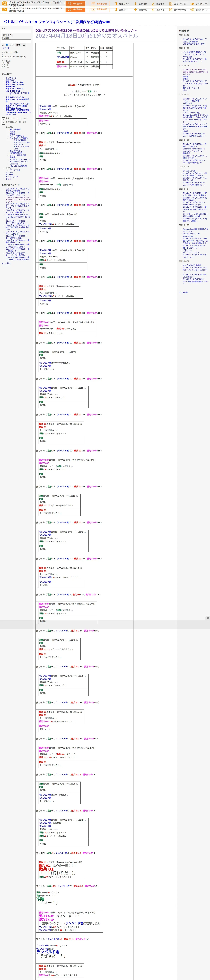Go to トップページ in the menu

[x=11, y=78]
